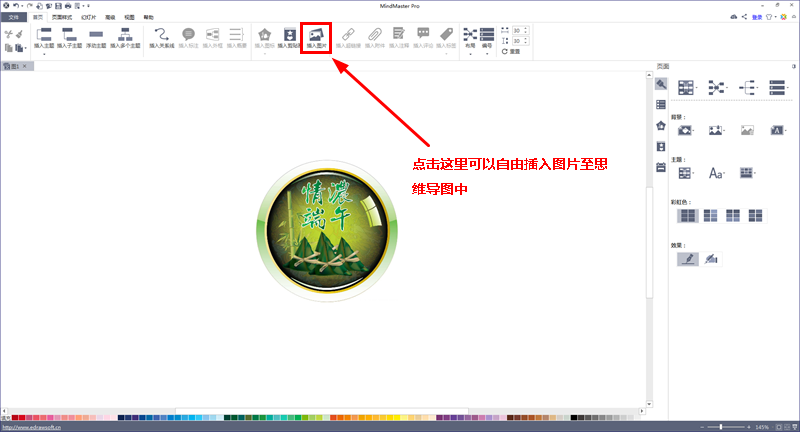Select the third rainbow color option
800x432 pixels.
[733, 216]
